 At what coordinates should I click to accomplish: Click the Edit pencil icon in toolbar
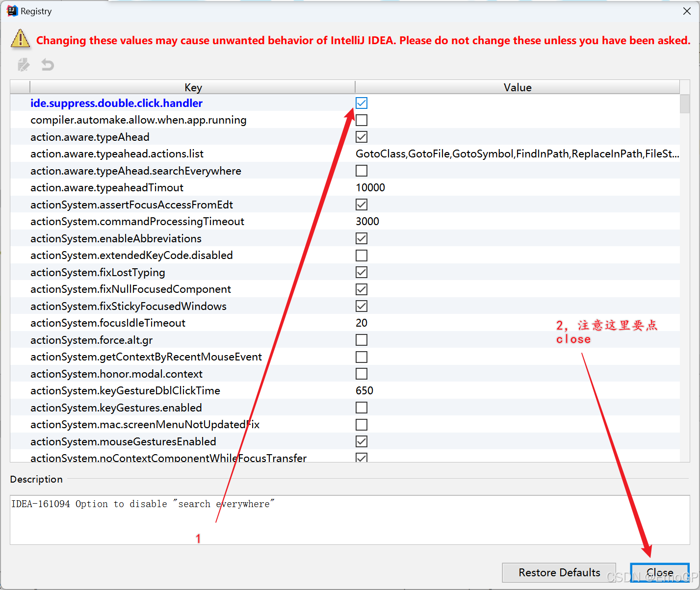[24, 65]
